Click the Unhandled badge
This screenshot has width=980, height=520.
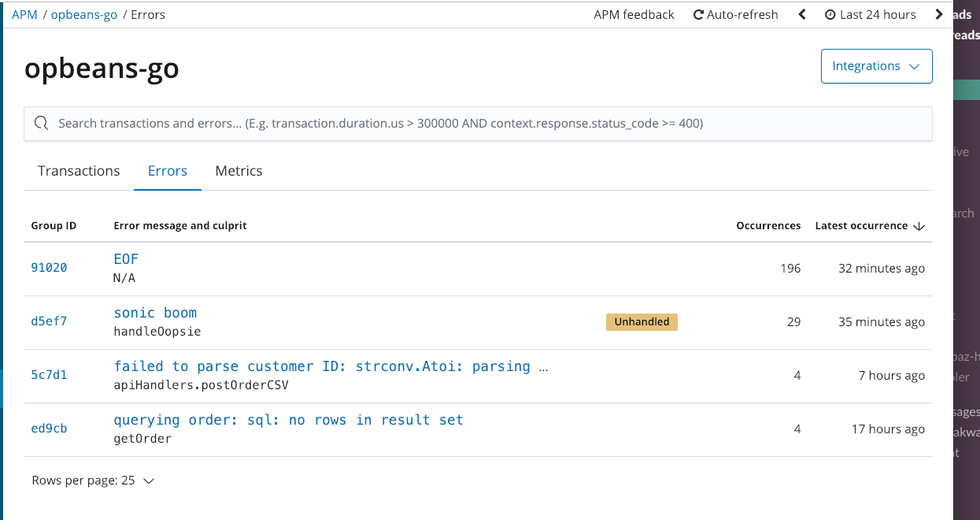[x=642, y=321]
